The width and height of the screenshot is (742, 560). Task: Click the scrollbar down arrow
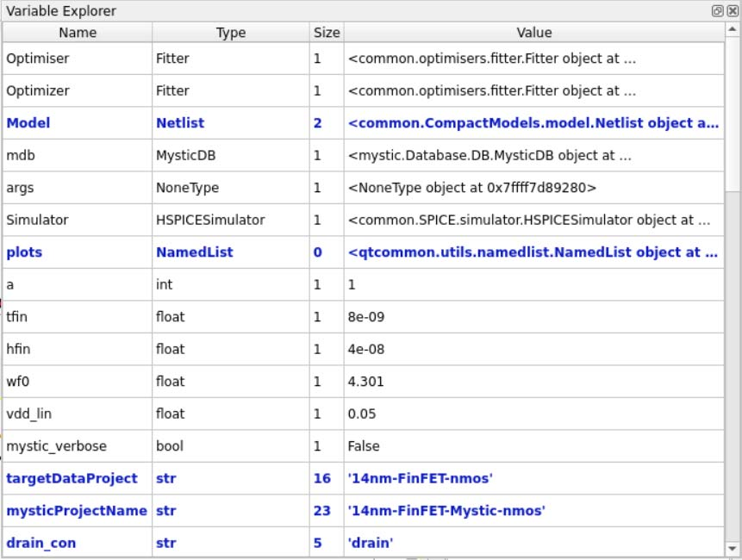[x=733, y=548]
